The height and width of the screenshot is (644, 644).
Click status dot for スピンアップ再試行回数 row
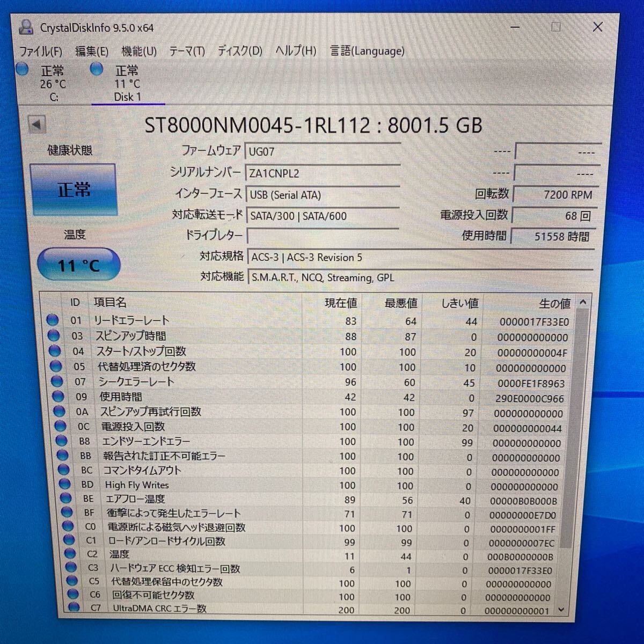60,412
